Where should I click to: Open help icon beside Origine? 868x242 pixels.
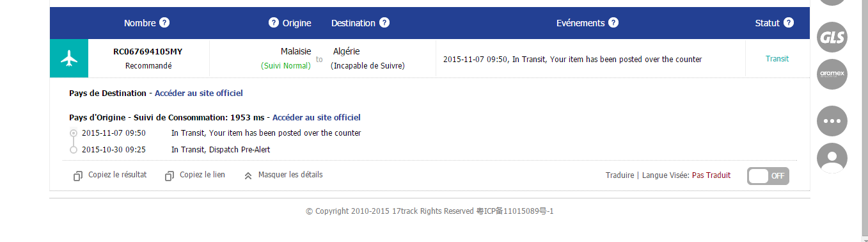tap(274, 23)
